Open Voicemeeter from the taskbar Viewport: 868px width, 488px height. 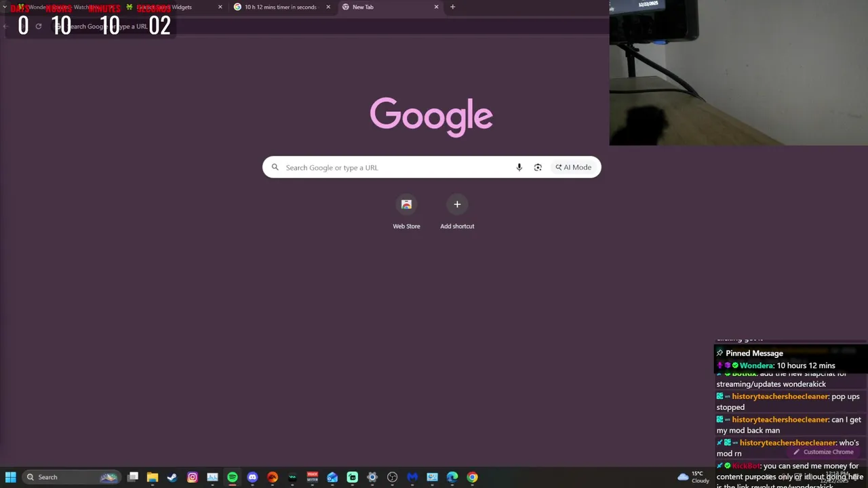tap(313, 477)
